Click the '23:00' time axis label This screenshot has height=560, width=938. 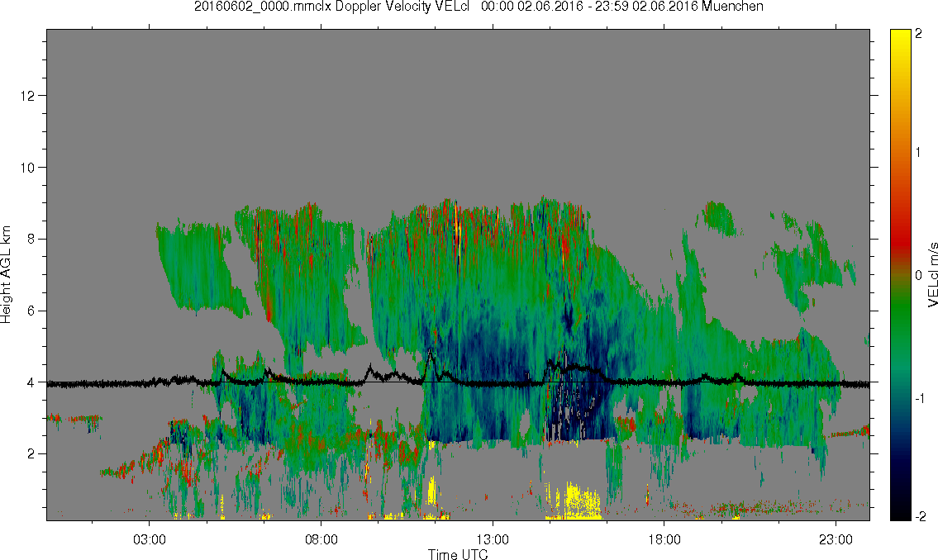pos(836,539)
